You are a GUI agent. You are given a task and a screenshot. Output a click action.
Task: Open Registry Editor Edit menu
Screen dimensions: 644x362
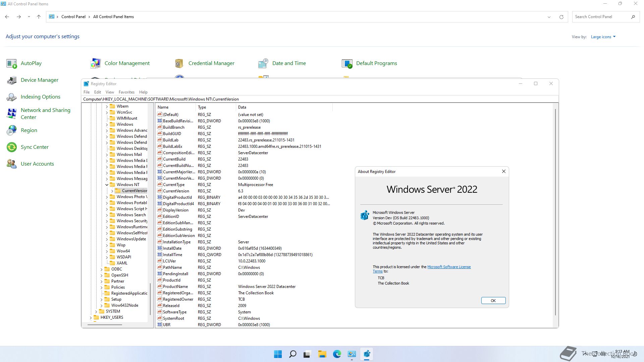[98, 92]
